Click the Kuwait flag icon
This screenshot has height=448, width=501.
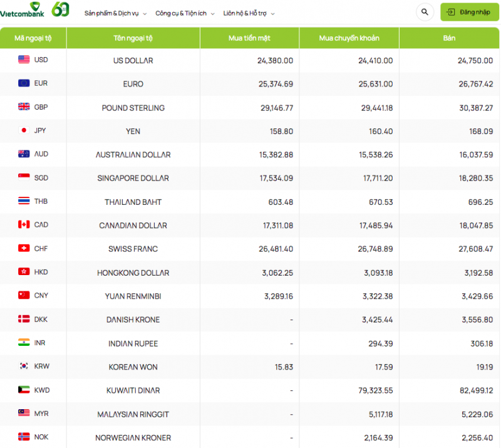[24, 390]
